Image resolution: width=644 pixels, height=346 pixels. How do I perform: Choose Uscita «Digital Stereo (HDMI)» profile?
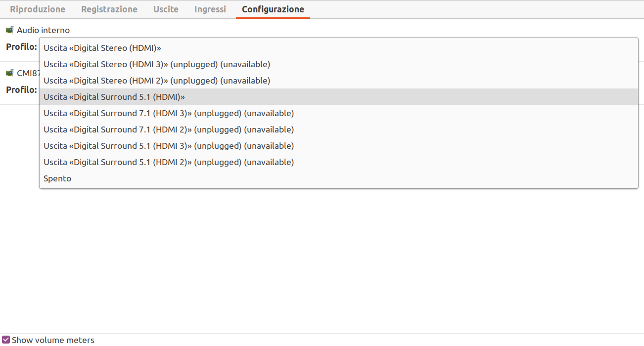pos(339,48)
